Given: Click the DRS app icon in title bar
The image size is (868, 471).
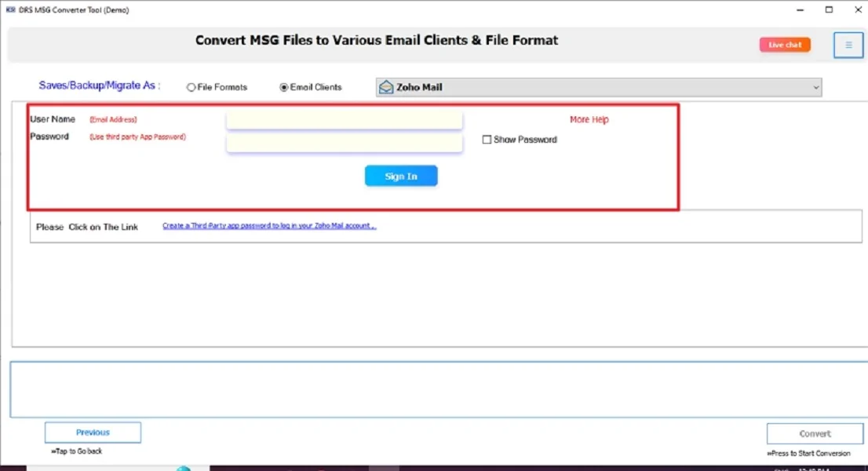Looking at the screenshot, I should click(x=10, y=10).
